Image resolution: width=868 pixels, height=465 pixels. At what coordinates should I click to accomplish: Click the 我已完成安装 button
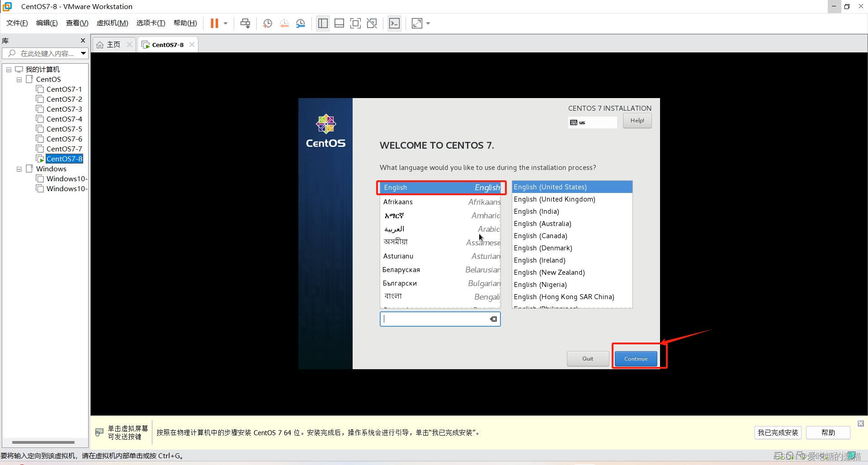(x=778, y=432)
